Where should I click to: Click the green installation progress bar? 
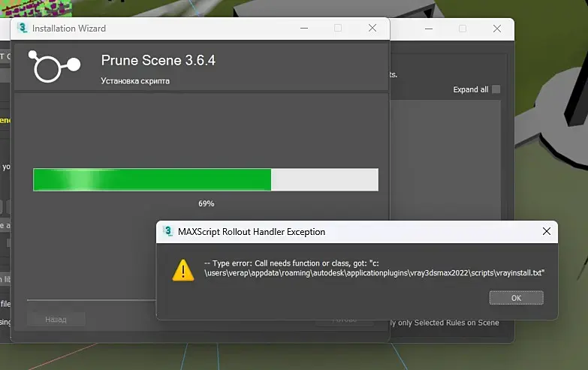coord(206,179)
